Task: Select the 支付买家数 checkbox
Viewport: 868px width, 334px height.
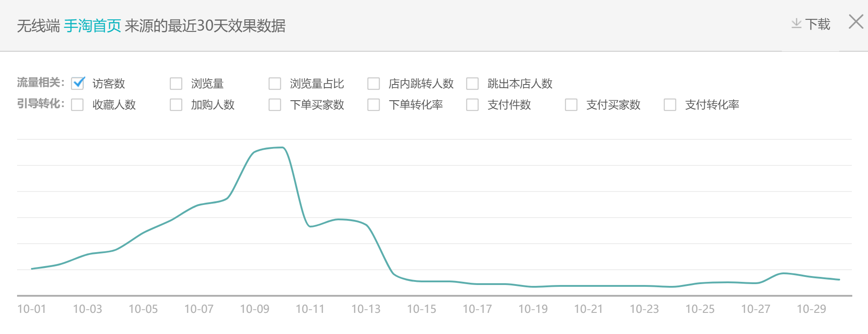Action: tap(571, 105)
